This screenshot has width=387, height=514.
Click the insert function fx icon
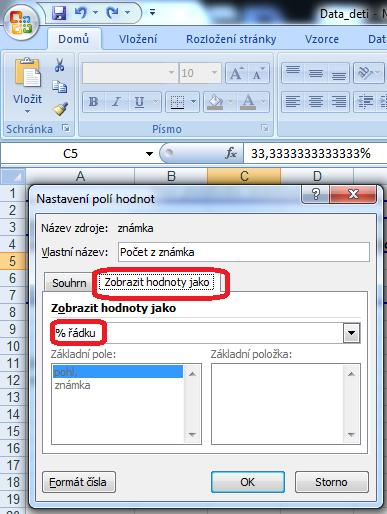pos(231,153)
